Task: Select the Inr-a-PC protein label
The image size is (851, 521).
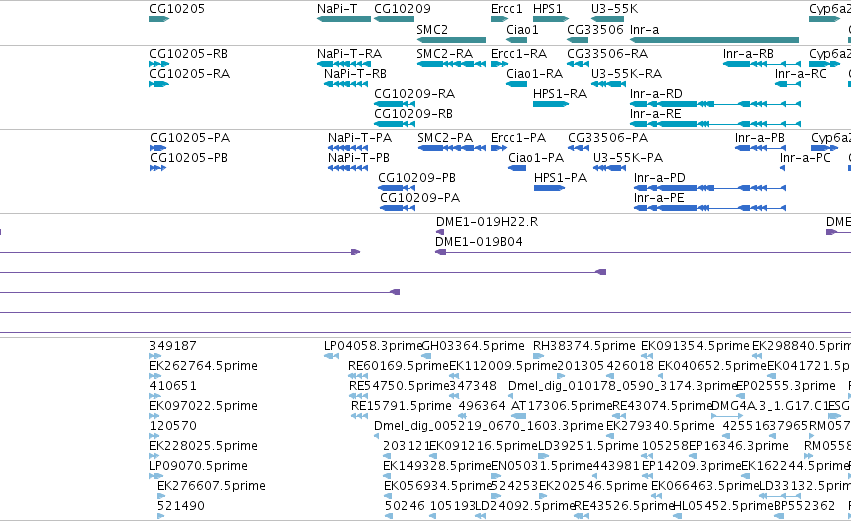Action: (x=805, y=158)
